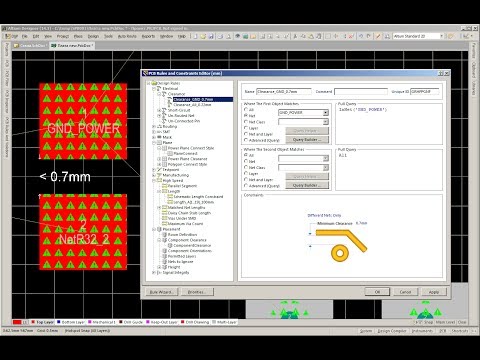Select Layer radio for first object
This screenshot has width=480, height=360.
click(246, 128)
